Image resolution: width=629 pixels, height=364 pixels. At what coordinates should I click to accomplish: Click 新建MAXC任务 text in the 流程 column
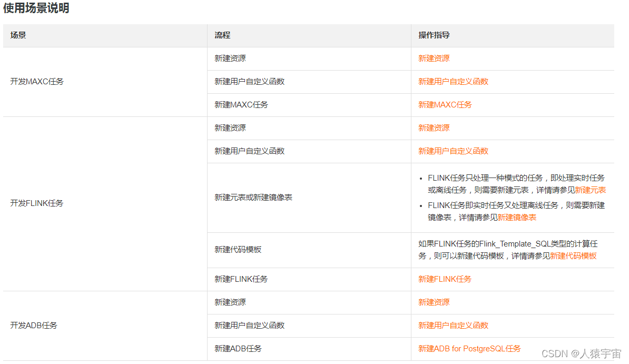coord(241,105)
